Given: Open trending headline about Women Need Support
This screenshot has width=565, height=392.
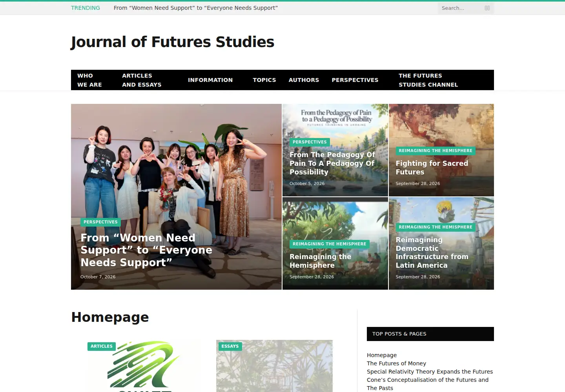Looking at the screenshot, I should (195, 8).
